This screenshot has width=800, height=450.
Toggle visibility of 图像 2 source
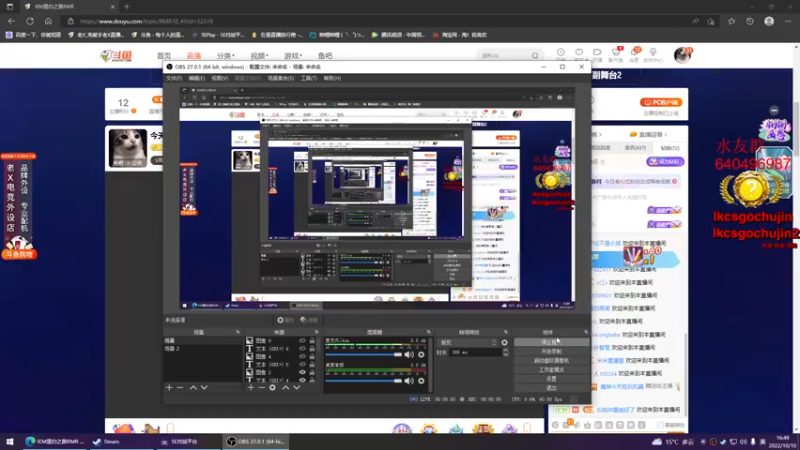point(302,372)
